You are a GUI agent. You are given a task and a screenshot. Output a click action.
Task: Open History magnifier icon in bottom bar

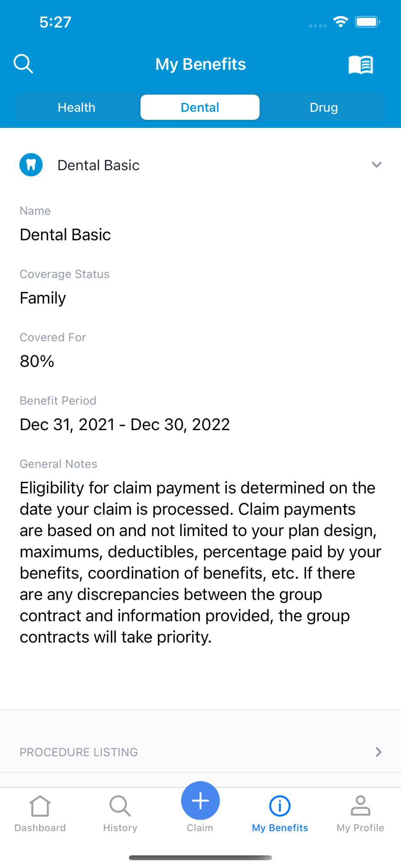point(120,806)
